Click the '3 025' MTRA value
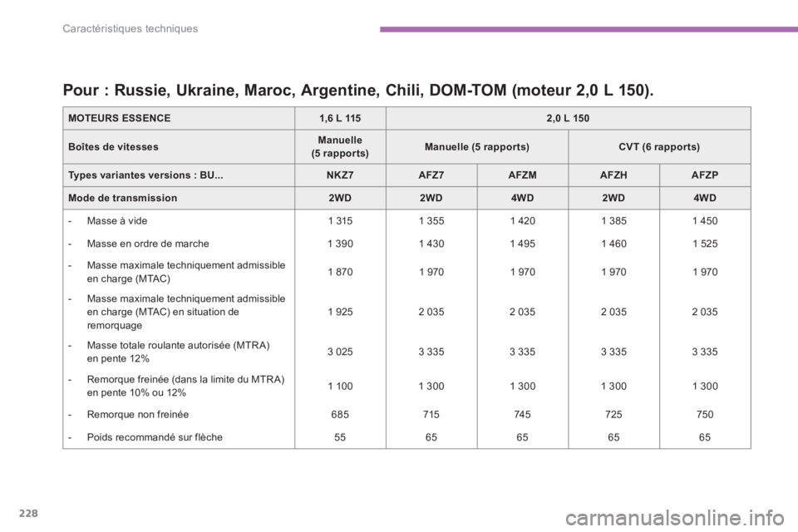This screenshot has width=798, height=532. tap(340, 352)
